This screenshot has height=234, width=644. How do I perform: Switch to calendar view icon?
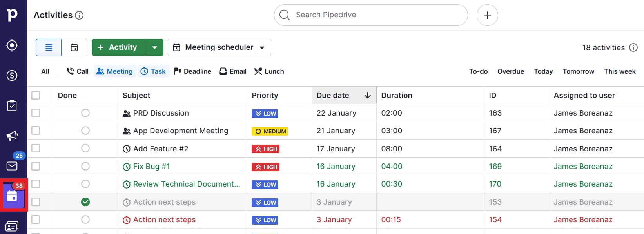coord(74,47)
